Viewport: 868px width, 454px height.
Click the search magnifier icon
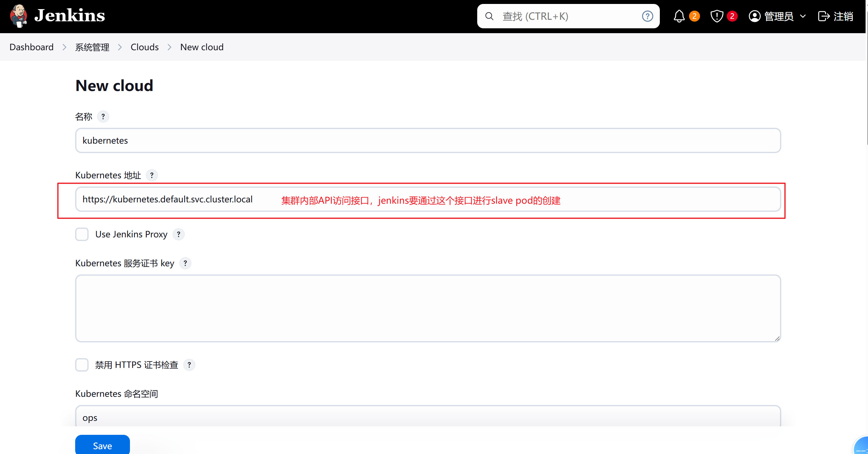point(489,16)
